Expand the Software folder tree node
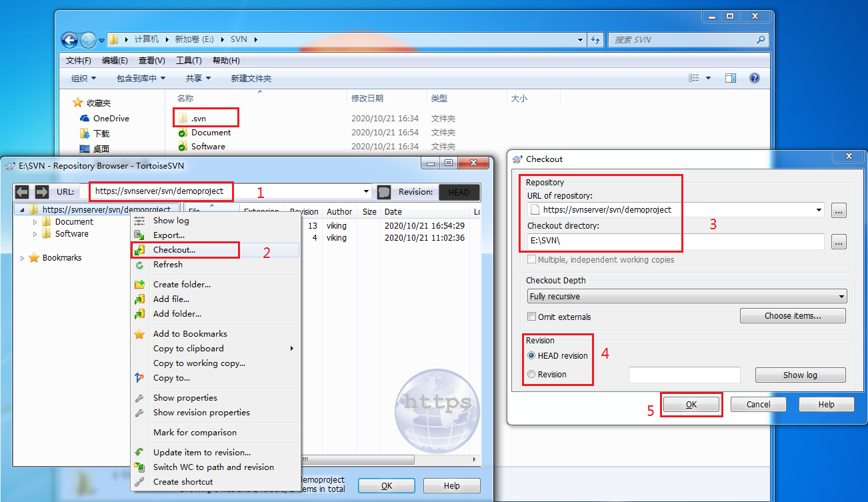Viewport: 868px width, 502px height. pyautogui.click(x=35, y=234)
